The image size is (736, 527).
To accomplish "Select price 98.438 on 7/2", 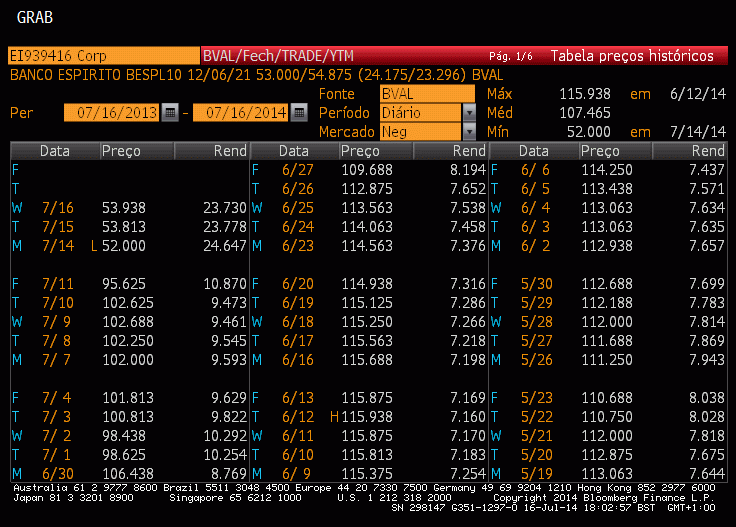I will pyautogui.click(x=124, y=436).
